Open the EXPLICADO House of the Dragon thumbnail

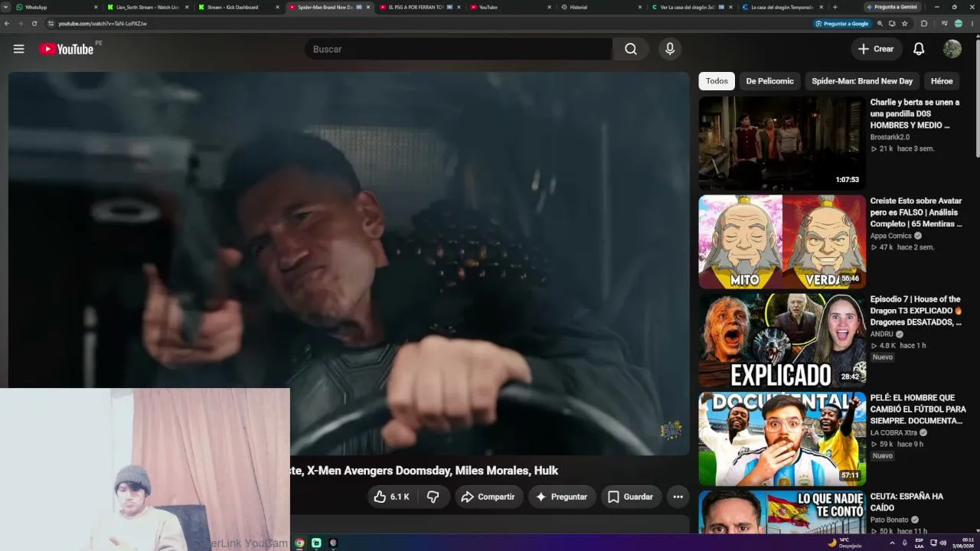pos(782,341)
